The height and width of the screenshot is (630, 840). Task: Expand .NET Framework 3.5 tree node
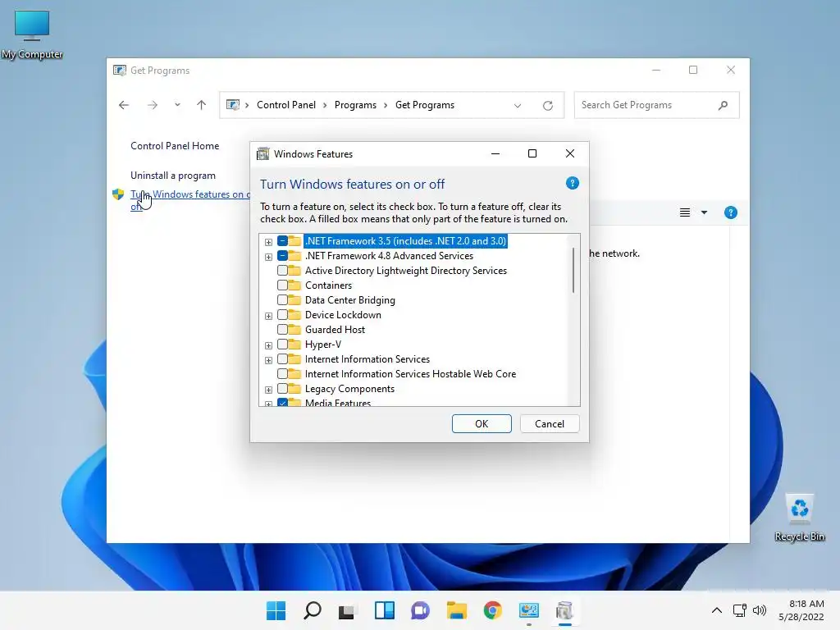point(268,242)
